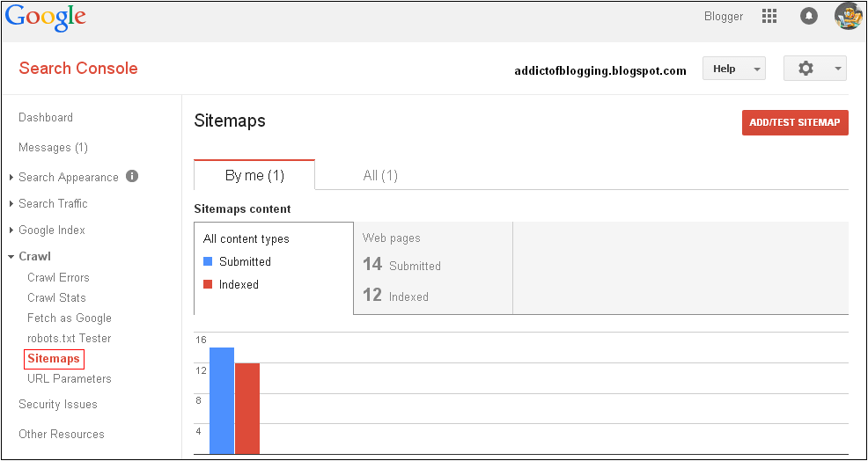
Task: Click the settings gear icon
Action: pos(805,69)
